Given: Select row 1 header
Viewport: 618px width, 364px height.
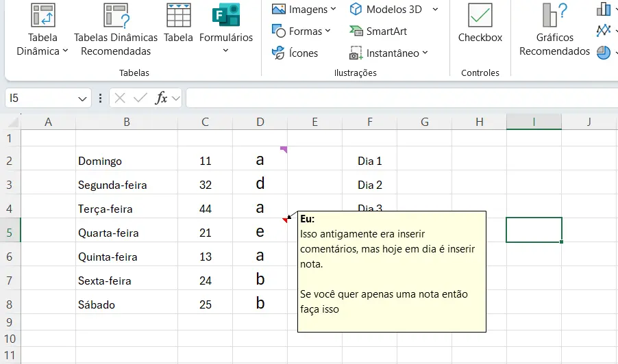Looking at the screenshot, I should pyautogui.click(x=10, y=138).
